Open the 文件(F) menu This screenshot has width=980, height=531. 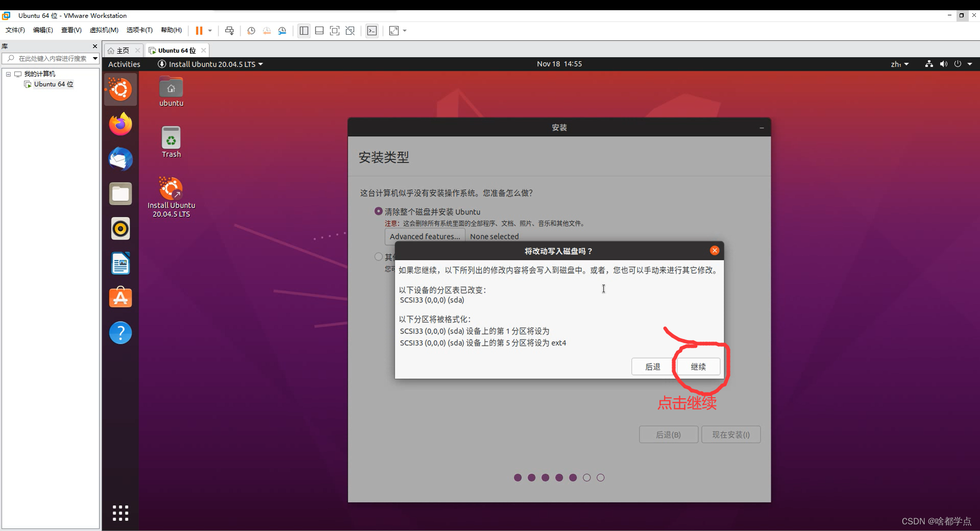(15, 30)
